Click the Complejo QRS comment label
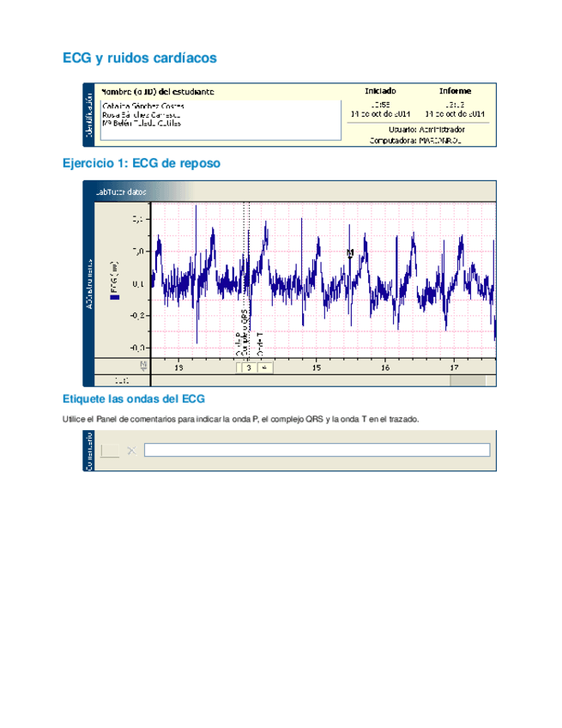Image resolution: width=562 pixels, height=728 pixels. click(x=247, y=332)
